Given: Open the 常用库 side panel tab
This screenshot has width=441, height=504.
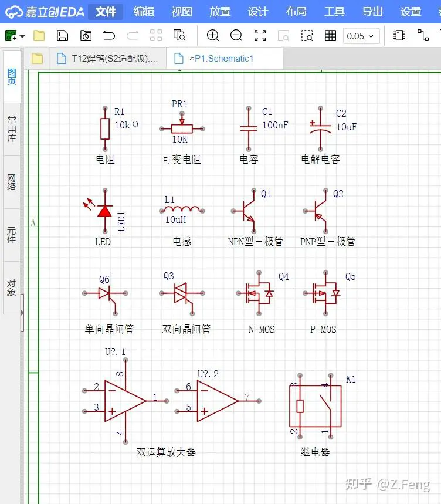Looking at the screenshot, I should coord(12,129).
